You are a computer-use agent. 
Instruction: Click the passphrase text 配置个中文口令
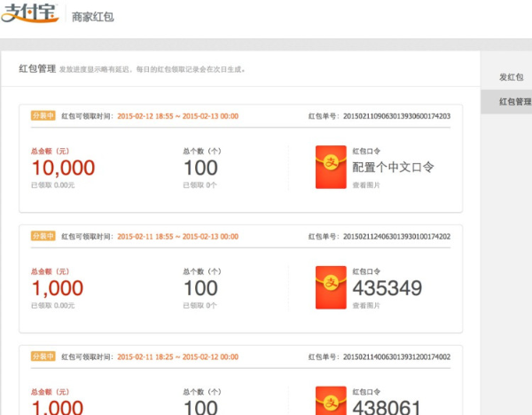396,167
